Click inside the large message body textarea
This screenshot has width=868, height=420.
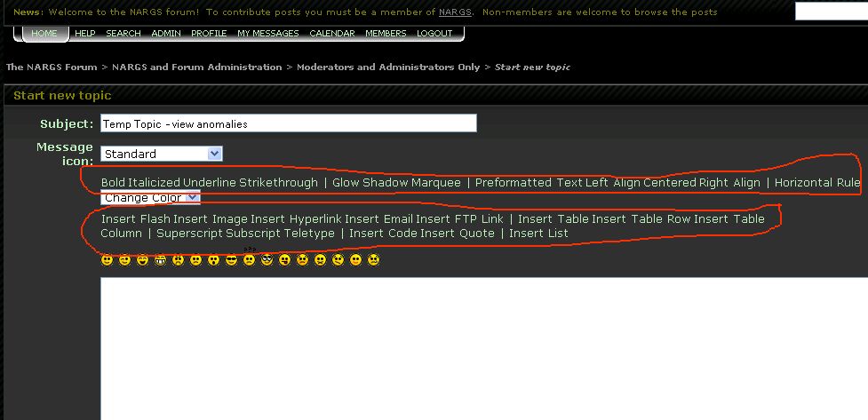[x=480, y=346]
